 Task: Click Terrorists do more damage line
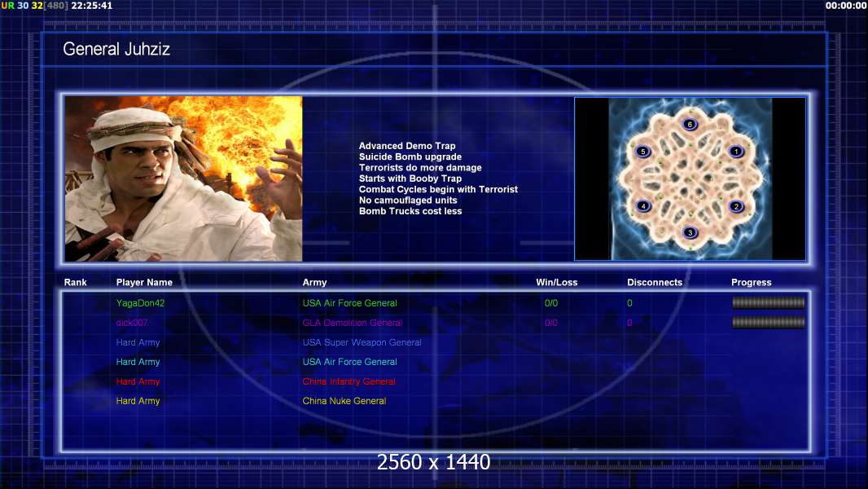(x=420, y=167)
